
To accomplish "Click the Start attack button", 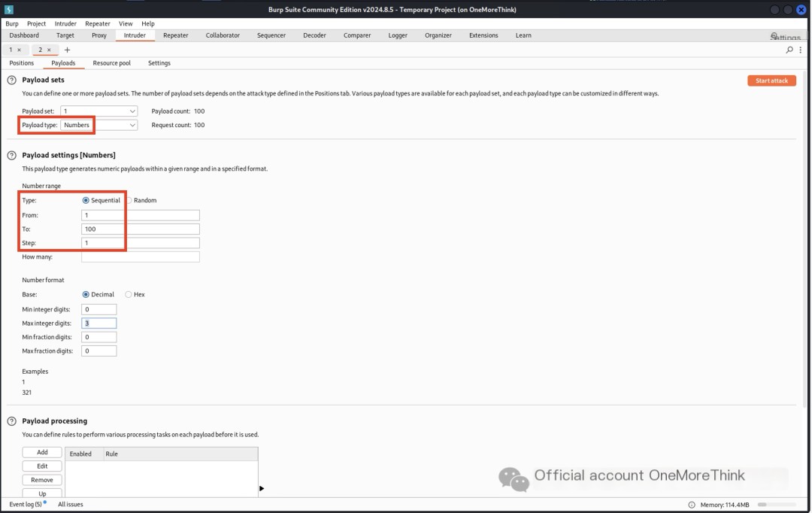I will click(x=771, y=80).
